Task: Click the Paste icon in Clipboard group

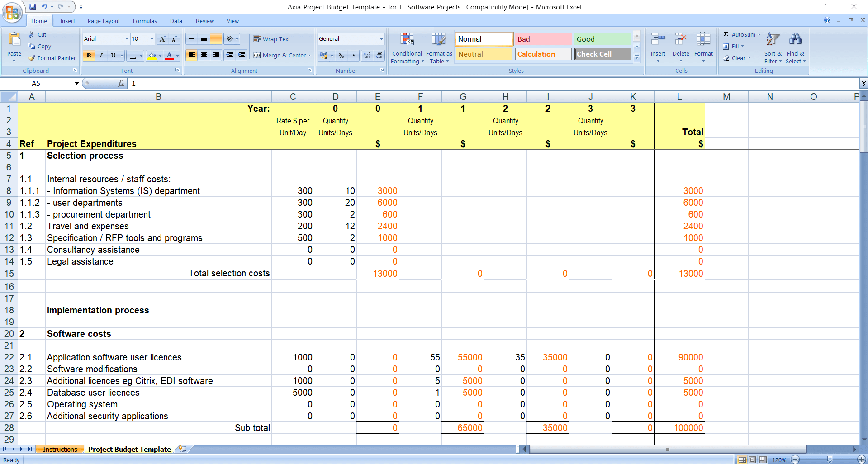Action: coord(14,41)
